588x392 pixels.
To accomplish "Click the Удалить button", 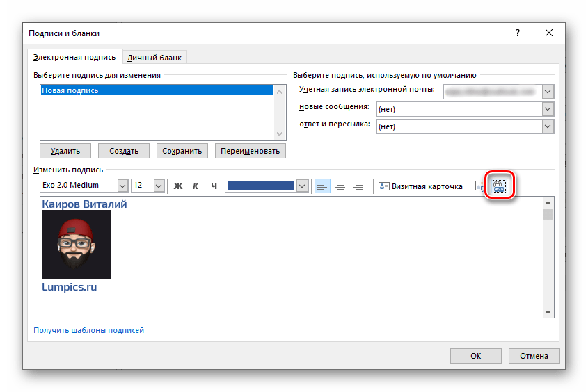I will (x=65, y=151).
